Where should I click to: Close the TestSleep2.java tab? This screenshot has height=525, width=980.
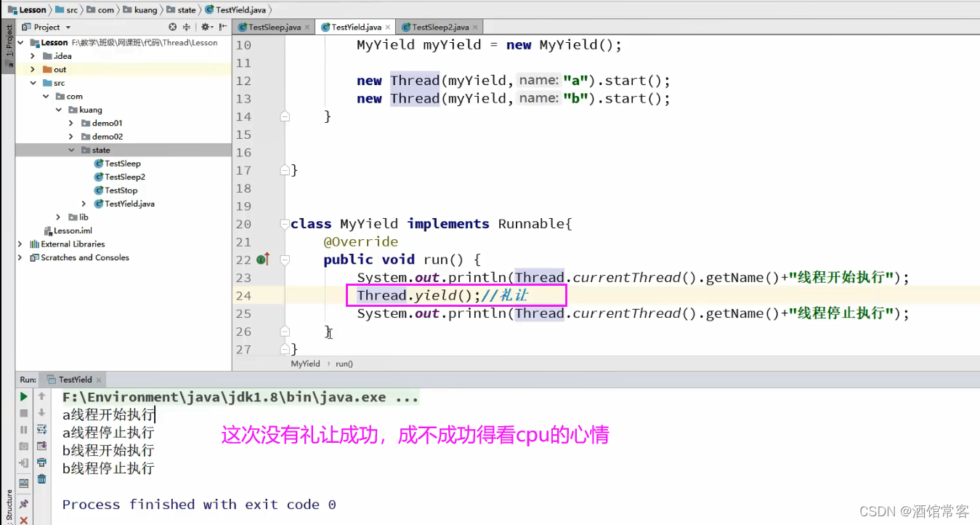476,28
